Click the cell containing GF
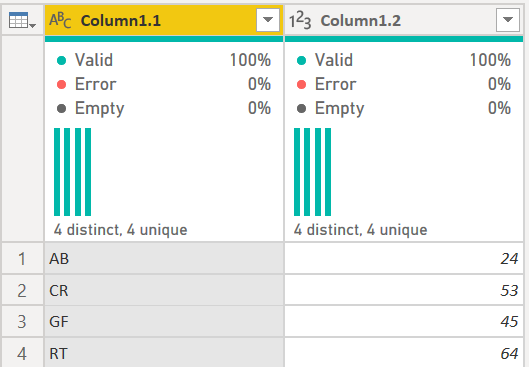Screen dimensions: 529x367 (x=164, y=322)
